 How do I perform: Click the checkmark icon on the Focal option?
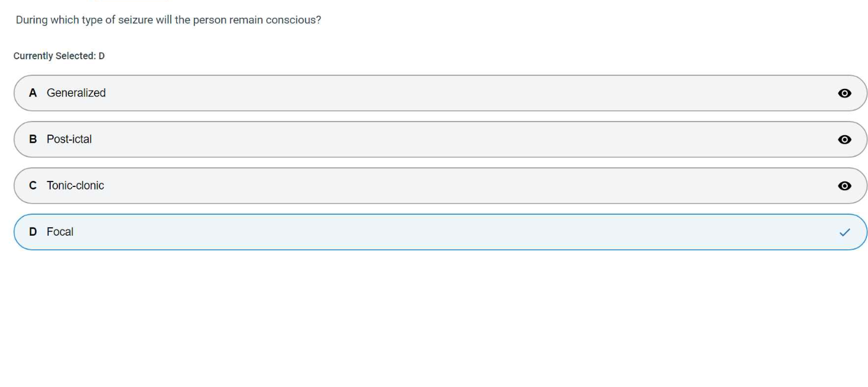point(844,232)
